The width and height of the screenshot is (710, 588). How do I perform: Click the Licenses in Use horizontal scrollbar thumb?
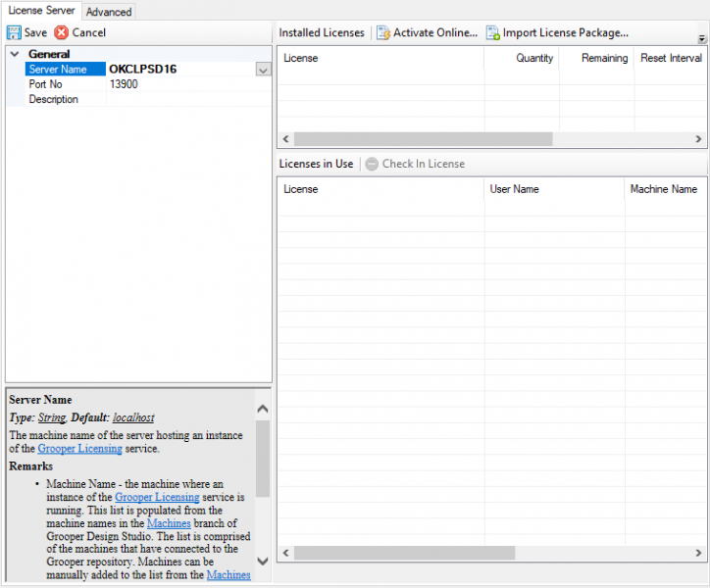click(x=404, y=553)
